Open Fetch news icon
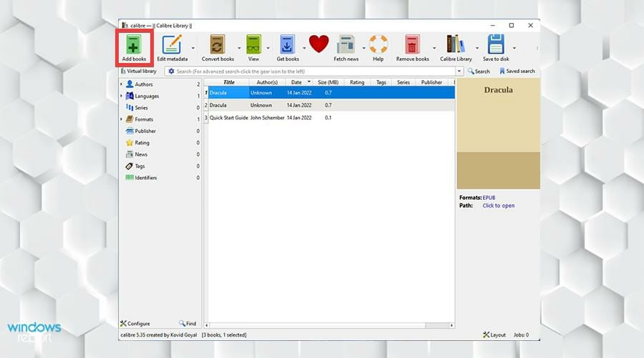The height and width of the screenshot is (358, 644). [x=346, y=45]
